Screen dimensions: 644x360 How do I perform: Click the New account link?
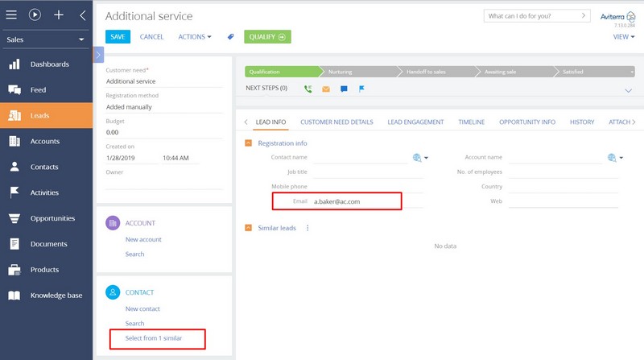tap(143, 239)
